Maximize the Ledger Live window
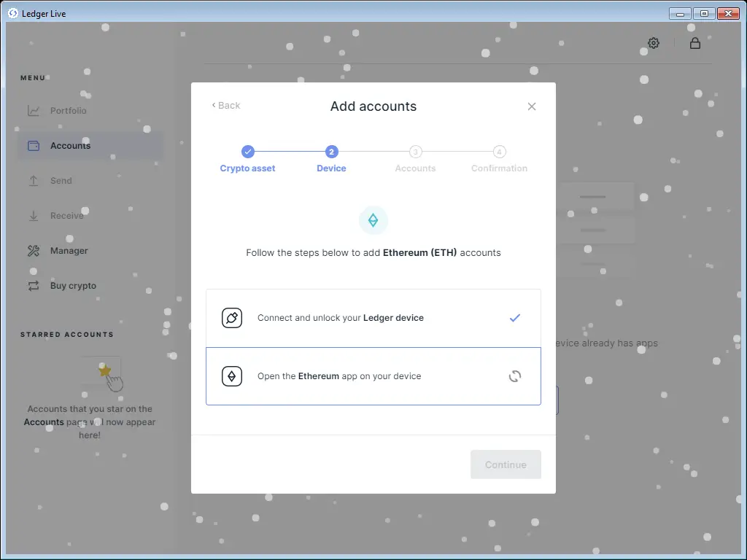 tap(704, 13)
